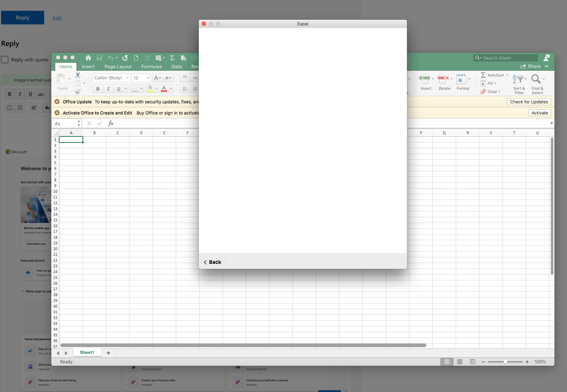The width and height of the screenshot is (567, 392).
Task: Dismiss the Office Update notification bar
Action: click(57, 102)
